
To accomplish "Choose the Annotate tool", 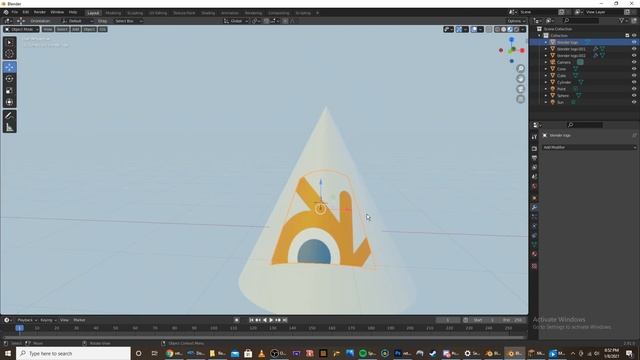I will point(10,116).
